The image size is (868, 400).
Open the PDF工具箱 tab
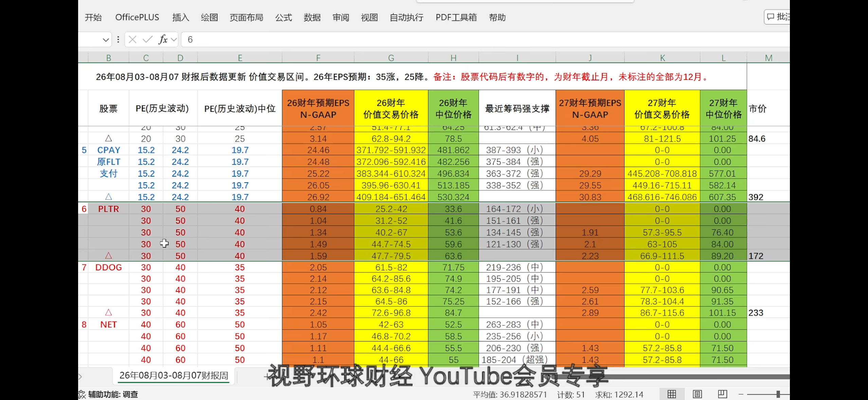[456, 17]
